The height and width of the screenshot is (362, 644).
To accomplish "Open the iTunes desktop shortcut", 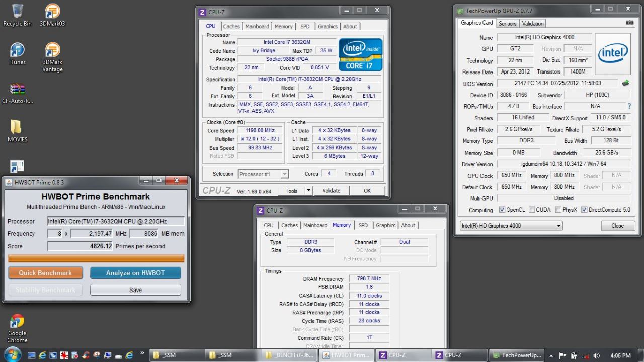I will tap(17, 53).
